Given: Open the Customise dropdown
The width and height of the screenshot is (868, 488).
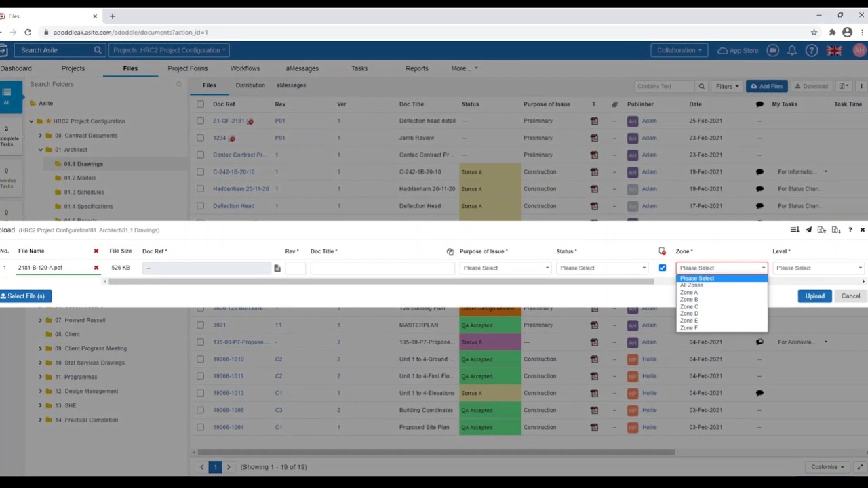Looking at the screenshot, I should point(827,467).
